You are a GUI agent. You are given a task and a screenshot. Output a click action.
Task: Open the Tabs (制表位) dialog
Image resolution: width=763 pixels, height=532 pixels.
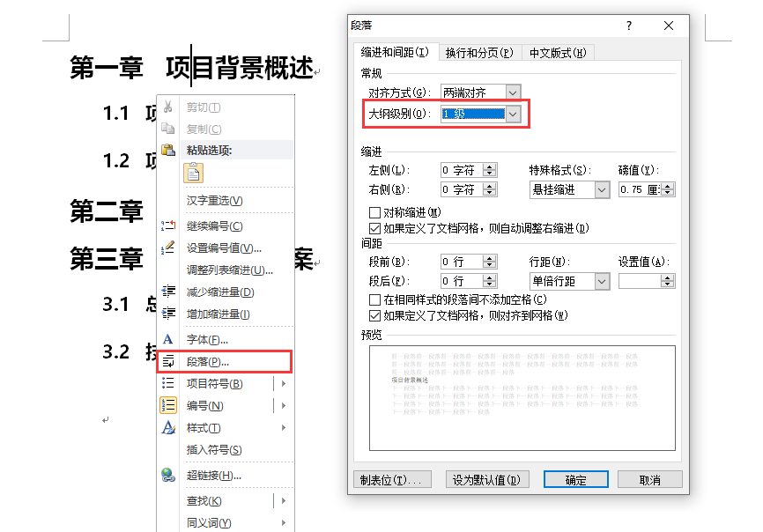[392, 480]
